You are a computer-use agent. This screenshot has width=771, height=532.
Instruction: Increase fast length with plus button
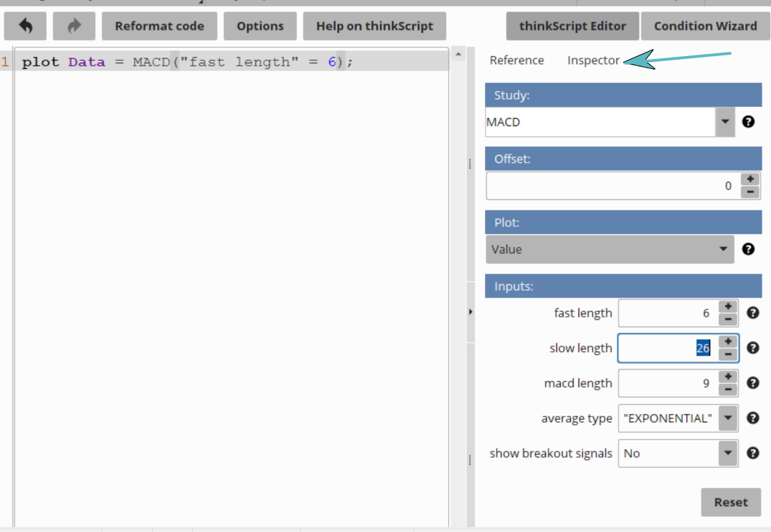728,307
